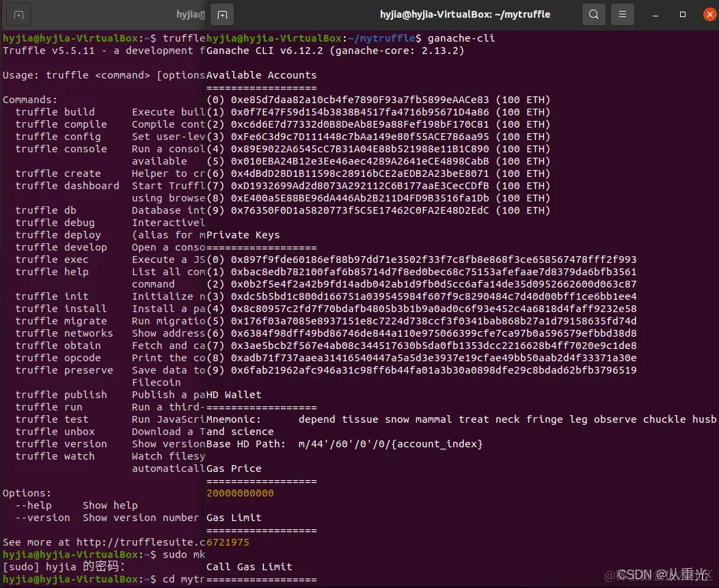Maximize the mytruffle terminal window

(x=682, y=14)
